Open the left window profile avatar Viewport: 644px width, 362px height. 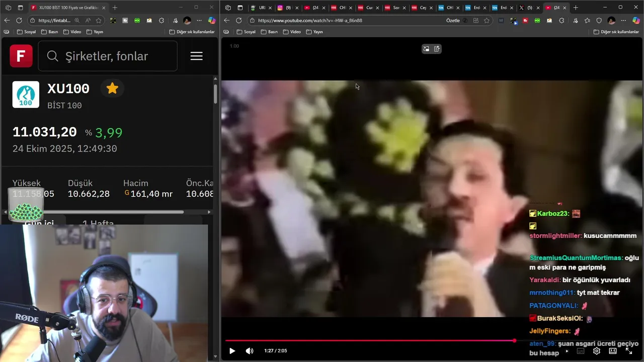(x=187, y=21)
